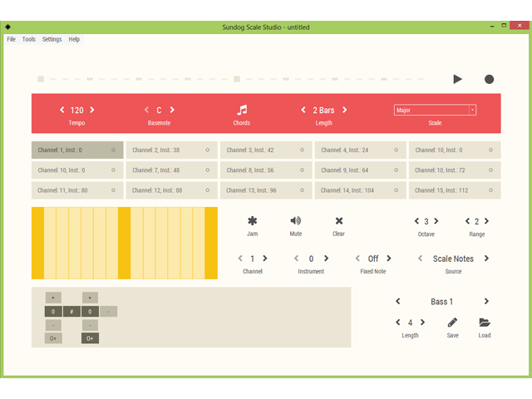Toggle the circle on Channel 15, Inst. 112
This screenshot has height=399, width=532.
pyautogui.click(x=490, y=190)
